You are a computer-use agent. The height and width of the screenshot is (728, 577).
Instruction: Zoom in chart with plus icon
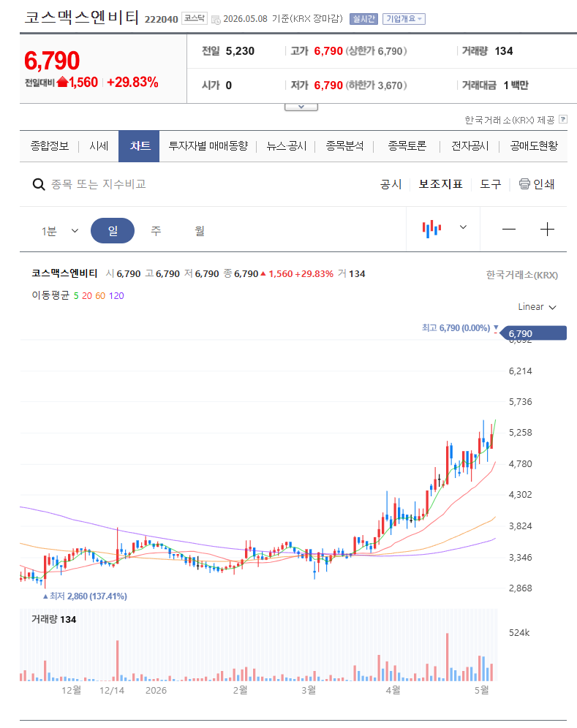(547, 230)
